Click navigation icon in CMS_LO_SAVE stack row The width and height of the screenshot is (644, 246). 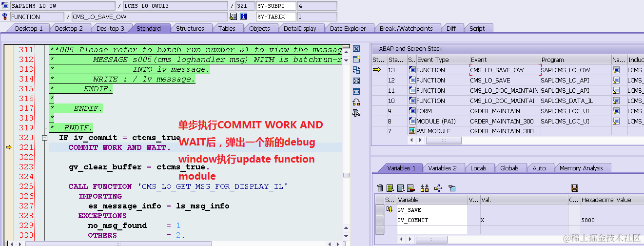pos(616,80)
